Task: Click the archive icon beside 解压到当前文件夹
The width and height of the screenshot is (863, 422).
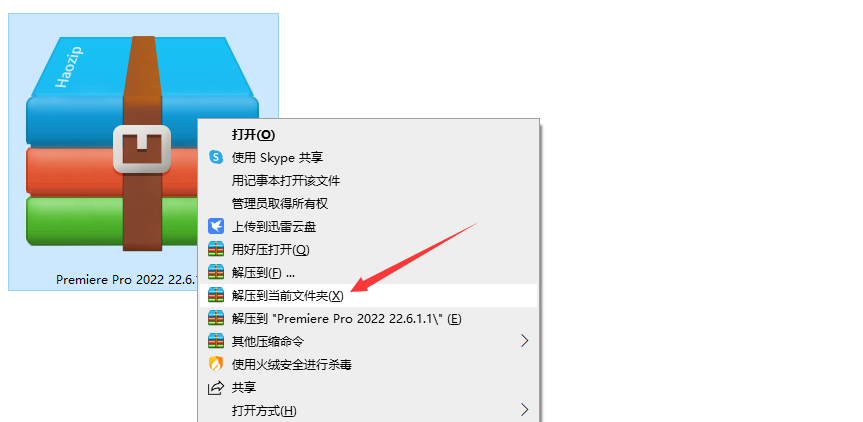Action: 216,295
